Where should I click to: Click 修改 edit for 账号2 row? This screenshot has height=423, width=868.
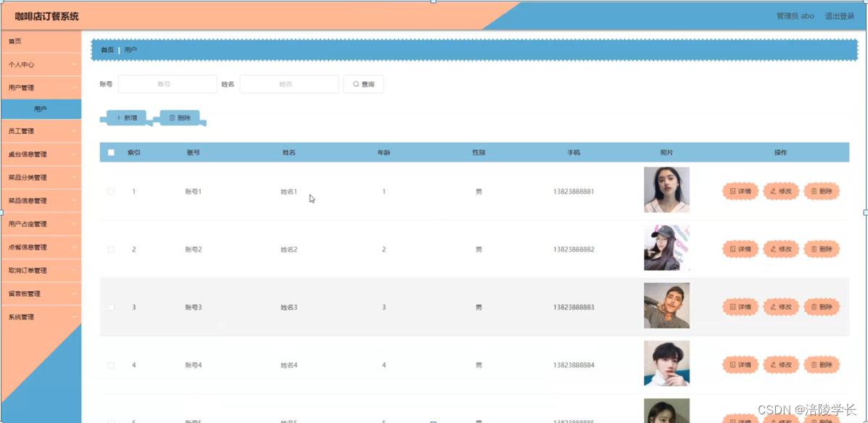point(781,249)
